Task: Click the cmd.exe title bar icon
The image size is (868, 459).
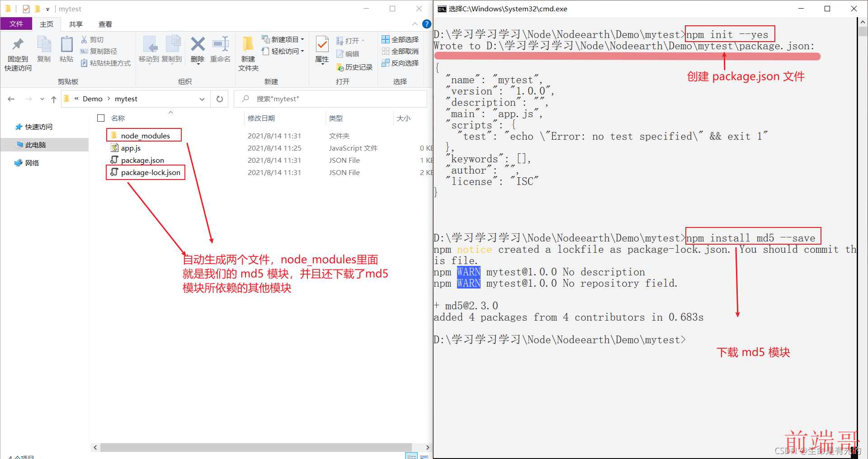Action: [x=442, y=9]
